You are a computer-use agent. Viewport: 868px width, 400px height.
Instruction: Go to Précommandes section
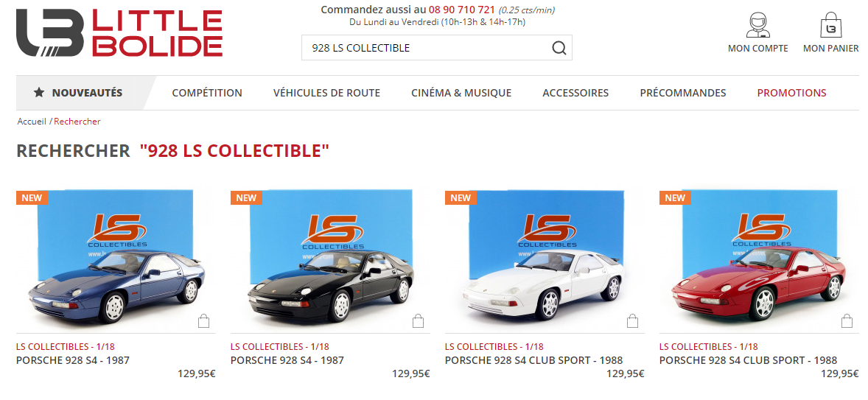683,93
